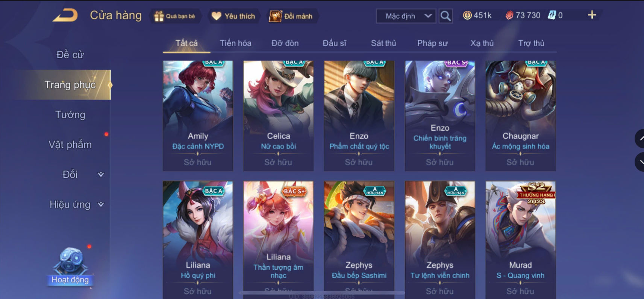The image size is (644, 299).
Task: Switch to the Sát thủ tab
Action: (x=383, y=43)
